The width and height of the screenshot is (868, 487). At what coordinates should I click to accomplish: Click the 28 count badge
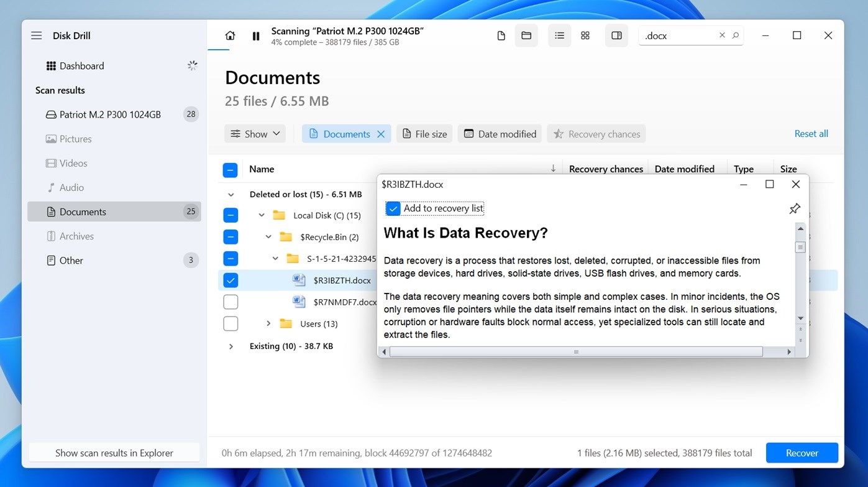(x=191, y=114)
